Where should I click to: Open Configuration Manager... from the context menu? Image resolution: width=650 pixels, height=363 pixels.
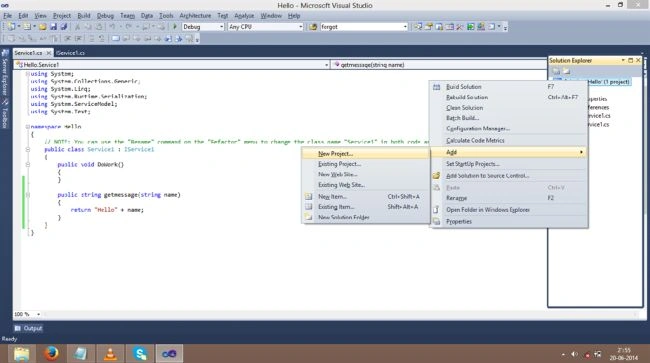coord(509,128)
